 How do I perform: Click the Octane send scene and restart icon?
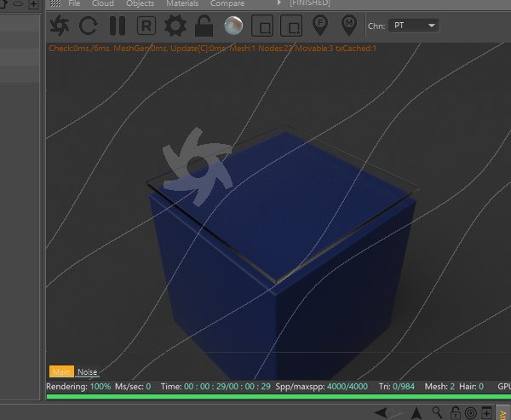coord(60,26)
